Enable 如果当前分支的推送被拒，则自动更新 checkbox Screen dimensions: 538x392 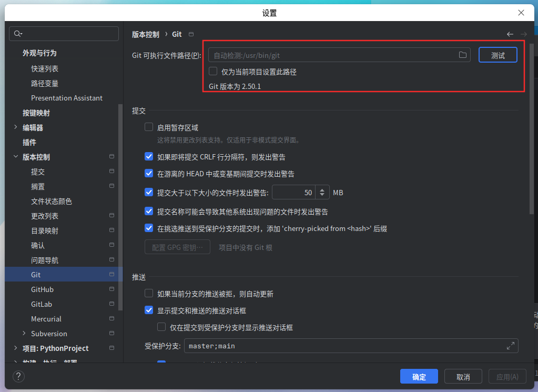148,293
